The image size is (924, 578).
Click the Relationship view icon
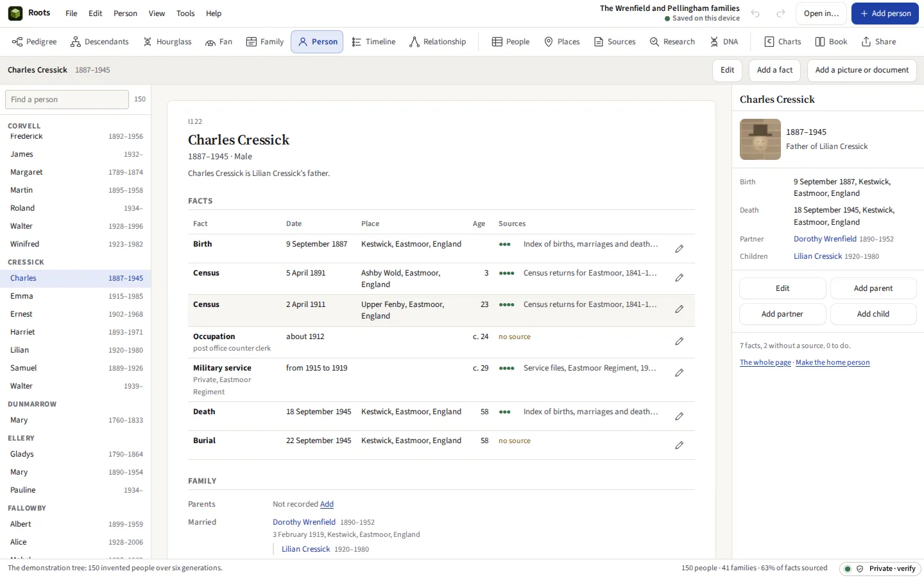[x=415, y=42]
